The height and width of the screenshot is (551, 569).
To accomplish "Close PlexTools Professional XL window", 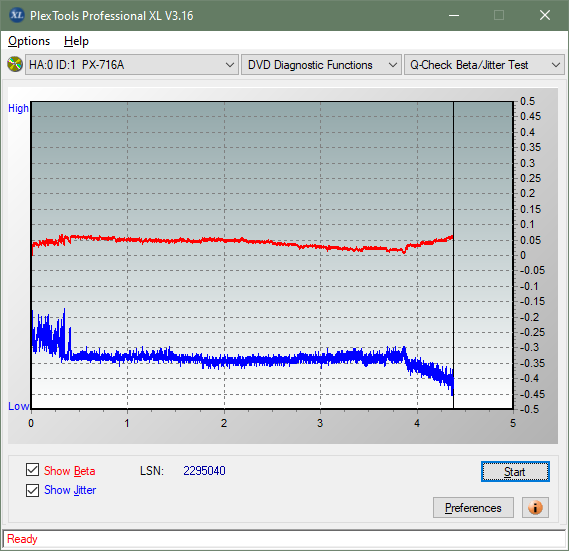I will tap(545, 15).
